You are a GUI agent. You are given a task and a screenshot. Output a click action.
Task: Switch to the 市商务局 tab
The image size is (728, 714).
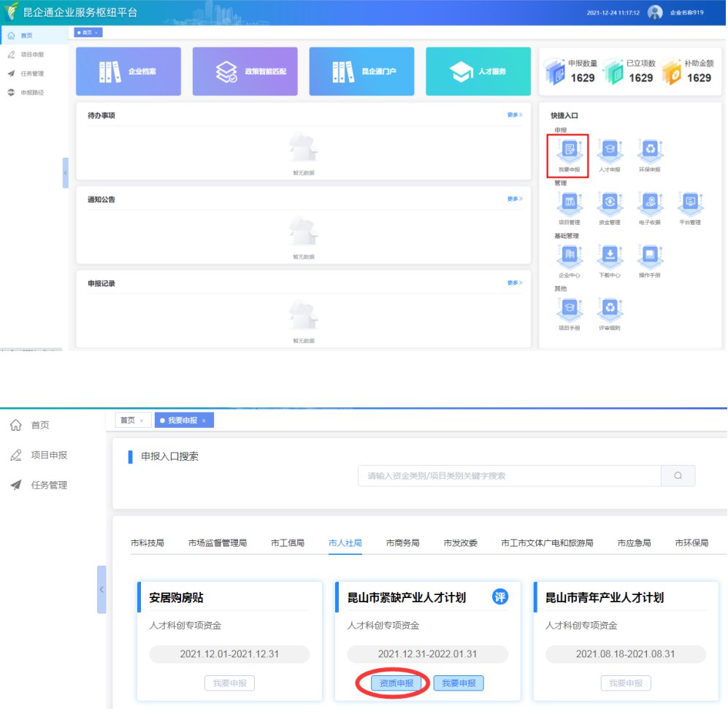tap(402, 543)
